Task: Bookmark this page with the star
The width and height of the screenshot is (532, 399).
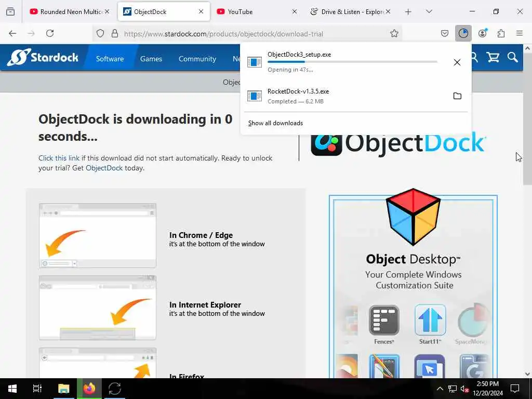Action: click(394, 33)
